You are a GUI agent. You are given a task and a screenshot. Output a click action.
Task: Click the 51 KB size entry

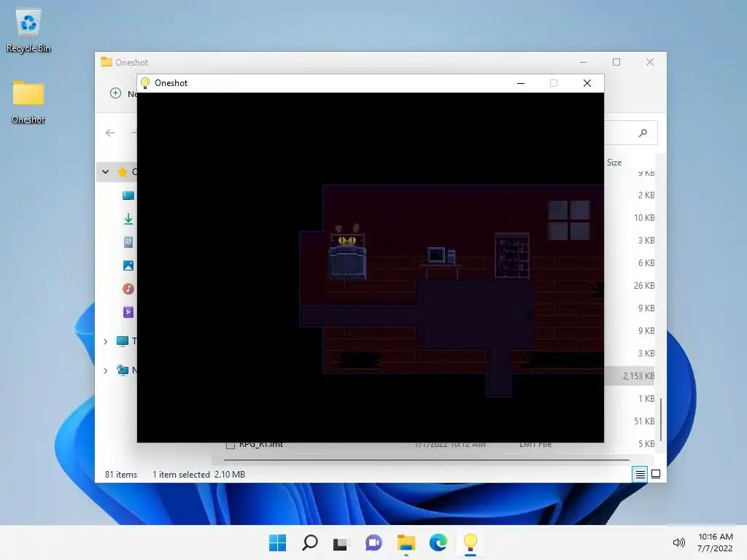click(644, 421)
